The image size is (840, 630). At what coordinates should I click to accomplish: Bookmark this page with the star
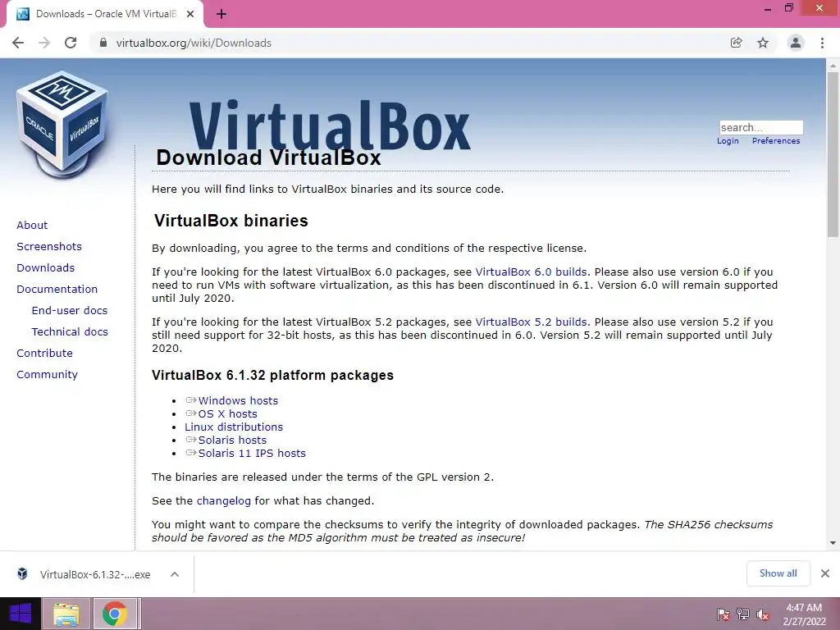click(763, 43)
